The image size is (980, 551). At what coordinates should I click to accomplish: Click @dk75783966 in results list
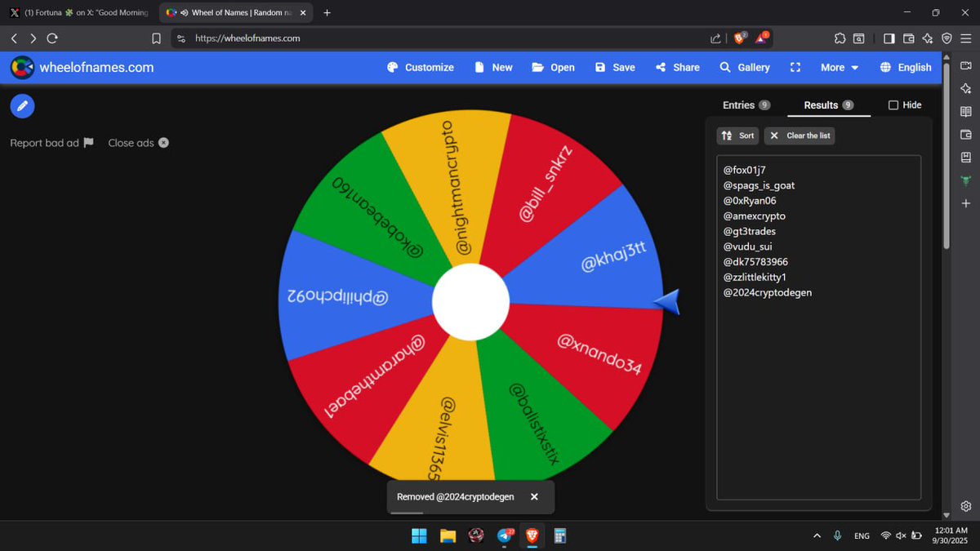755,262
